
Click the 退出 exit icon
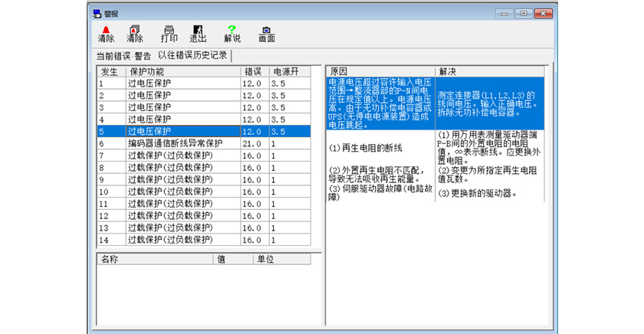point(198,31)
